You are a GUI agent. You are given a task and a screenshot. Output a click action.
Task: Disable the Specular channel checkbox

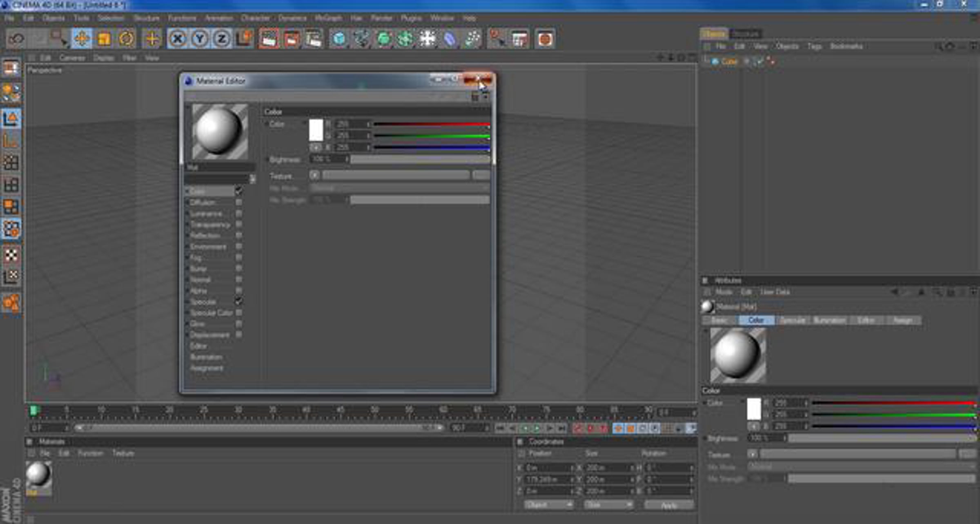point(238,301)
